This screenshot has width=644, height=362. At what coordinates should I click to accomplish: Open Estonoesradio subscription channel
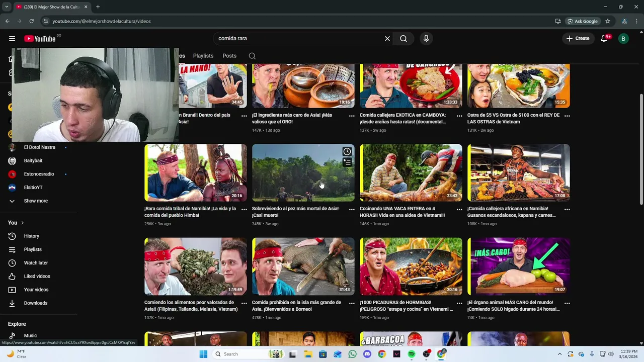click(x=38, y=174)
